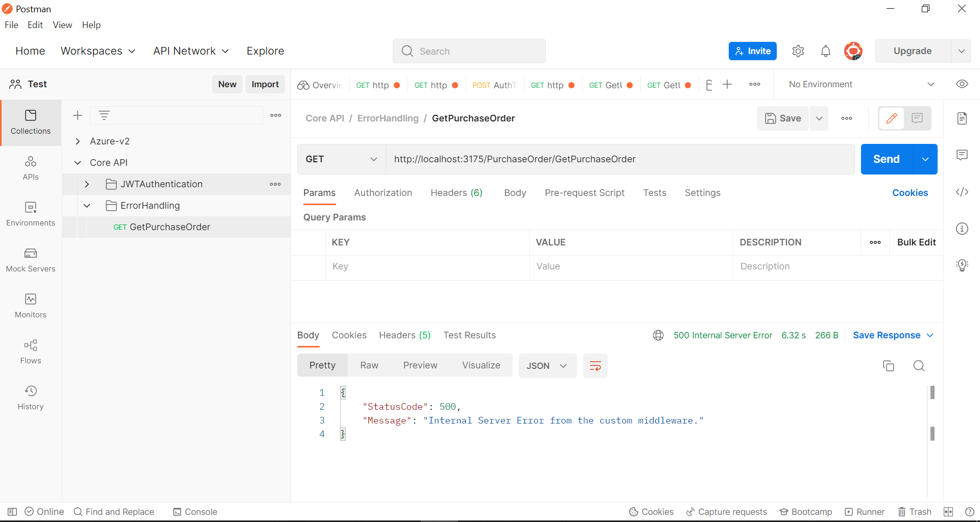Open the code snippet panel icon
This screenshot has width=980, height=522.
point(962,192)
